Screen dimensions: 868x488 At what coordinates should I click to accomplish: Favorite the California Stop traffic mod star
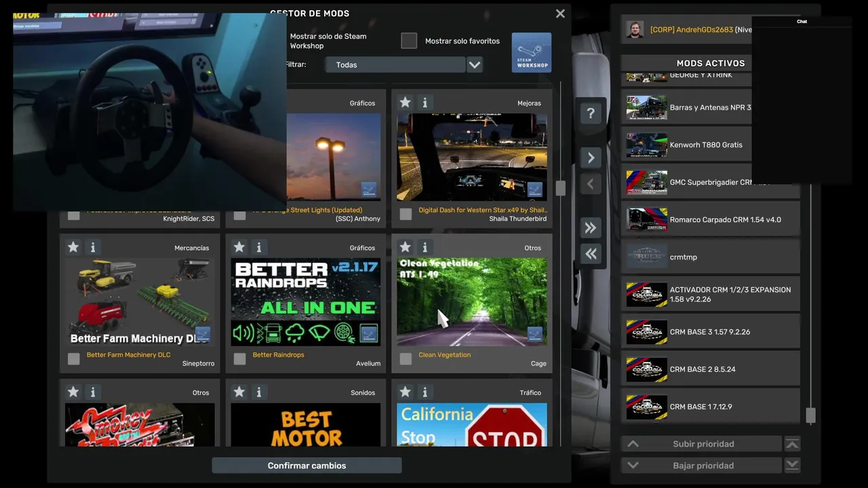point(405,392)
